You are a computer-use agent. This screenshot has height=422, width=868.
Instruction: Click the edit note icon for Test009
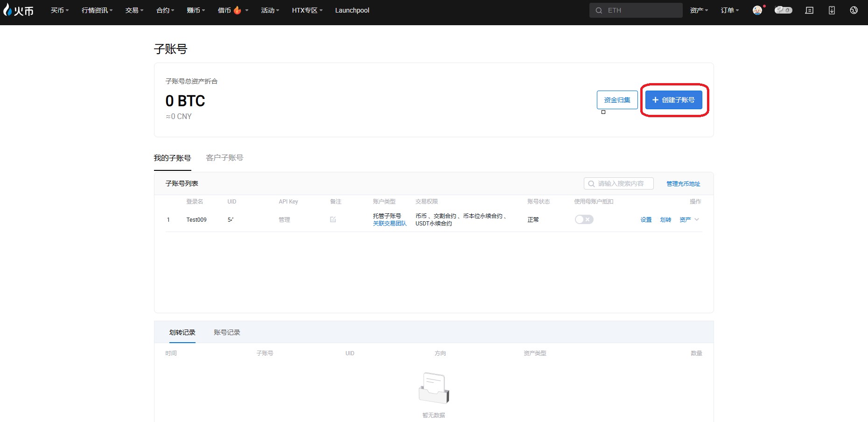(x=333, y=219)
